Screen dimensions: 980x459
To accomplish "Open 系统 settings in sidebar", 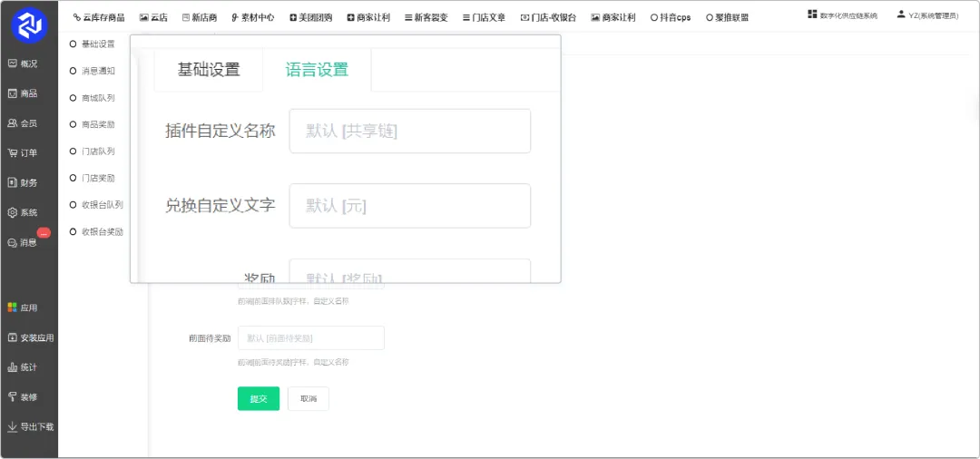I will point(23,212).
